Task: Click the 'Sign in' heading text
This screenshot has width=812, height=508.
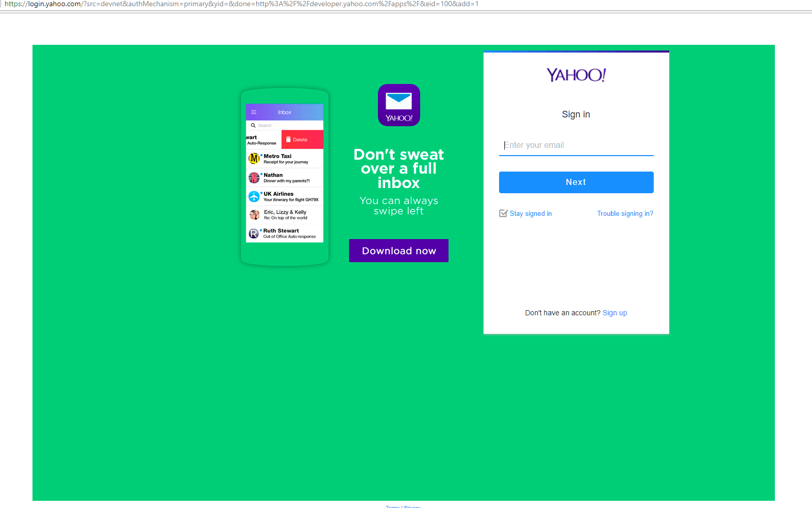Action: tap(576, 114)
